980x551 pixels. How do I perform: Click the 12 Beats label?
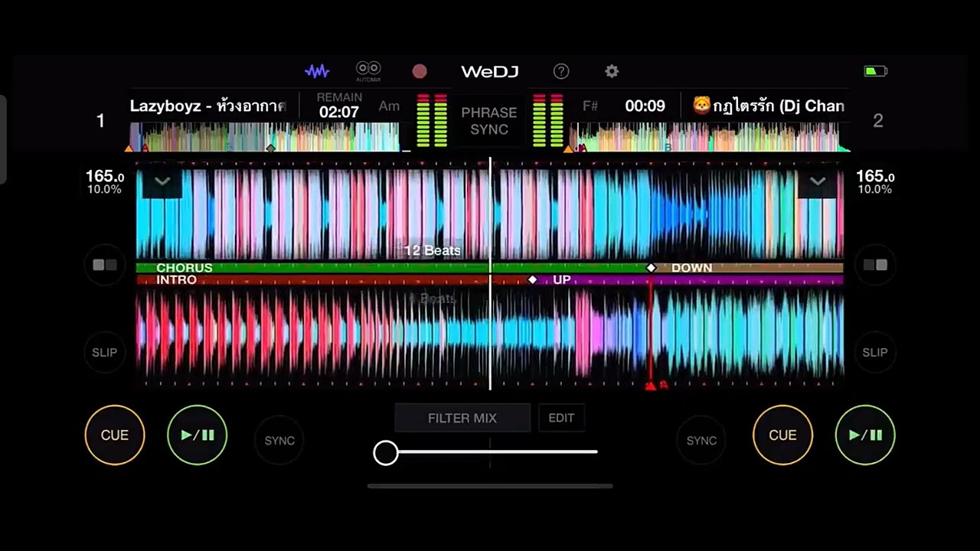[433, 250]
